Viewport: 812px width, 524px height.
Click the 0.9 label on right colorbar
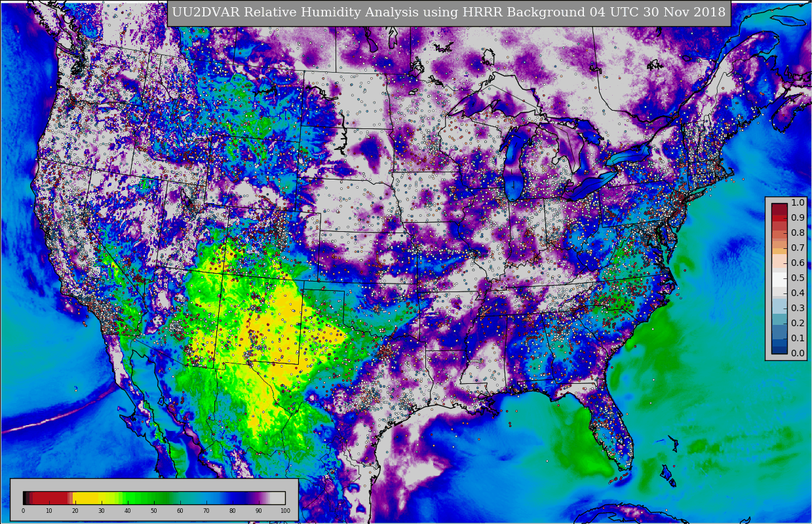[798, 217]
